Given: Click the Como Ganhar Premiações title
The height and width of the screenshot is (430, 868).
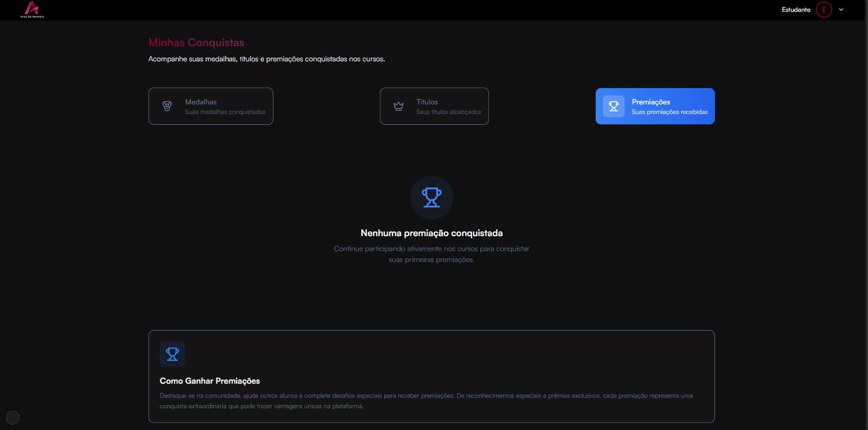Looking at the screenshot, I should (209, 381).
